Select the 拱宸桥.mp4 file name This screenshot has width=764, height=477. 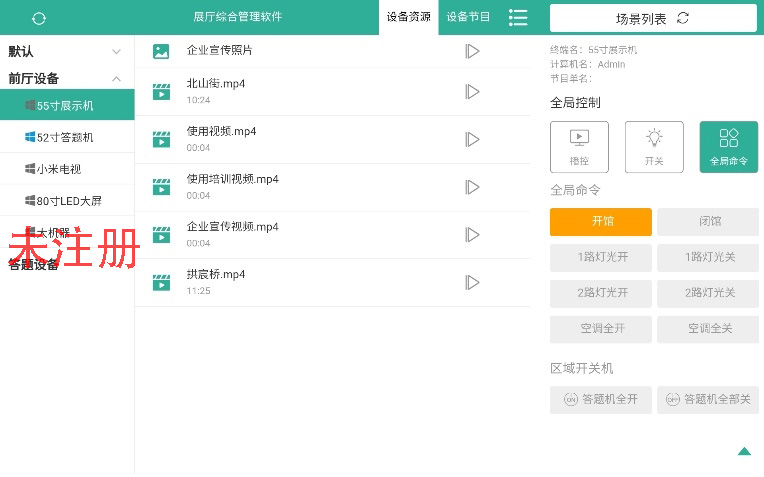pyautogui.click(x=216, y=274)
